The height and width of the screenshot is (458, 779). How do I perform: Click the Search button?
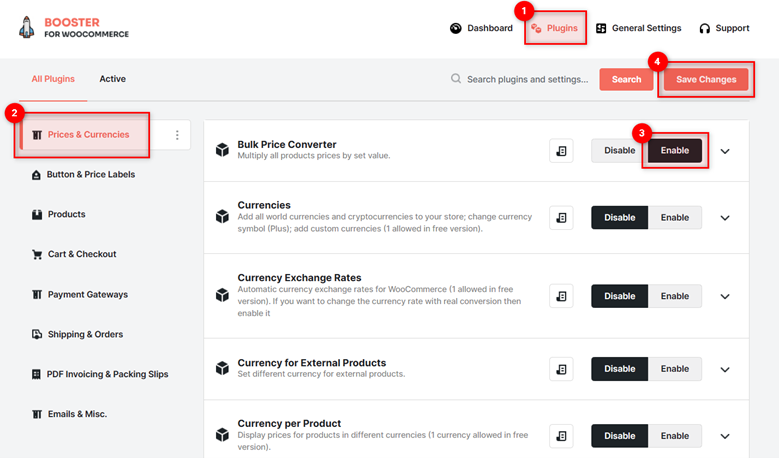[626, 79]
